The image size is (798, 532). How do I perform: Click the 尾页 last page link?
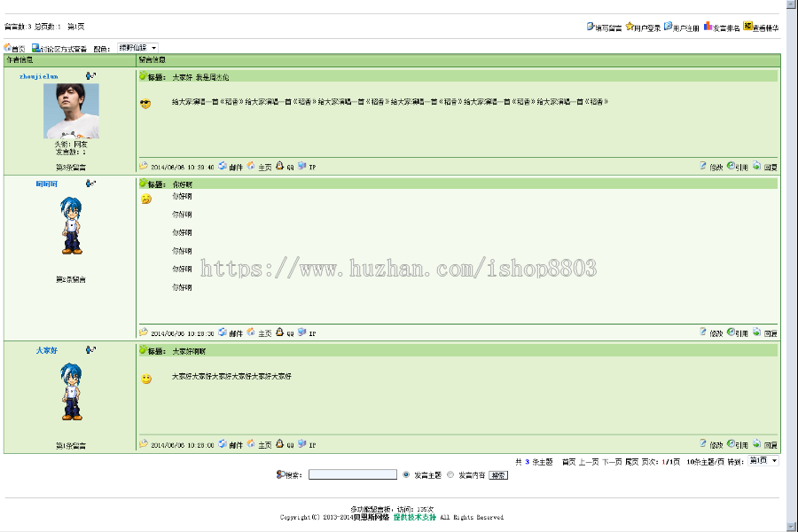point(631,462)
